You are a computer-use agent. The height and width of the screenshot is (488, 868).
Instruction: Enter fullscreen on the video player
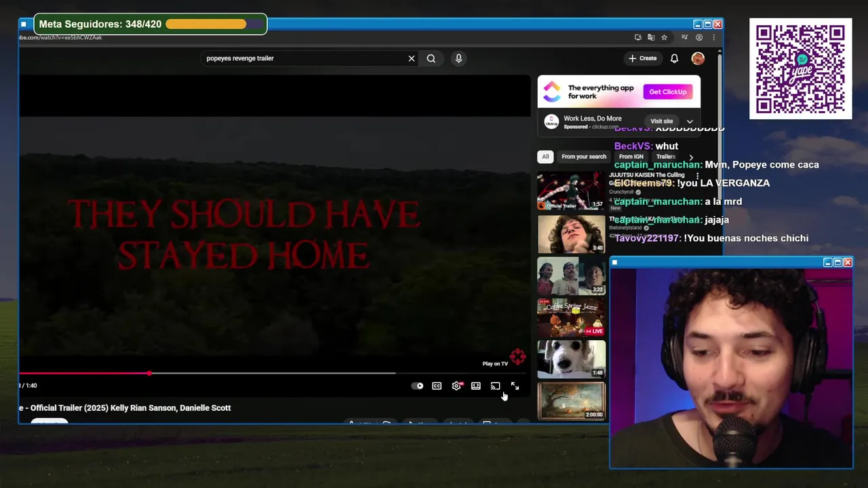[x=515, y=386]
